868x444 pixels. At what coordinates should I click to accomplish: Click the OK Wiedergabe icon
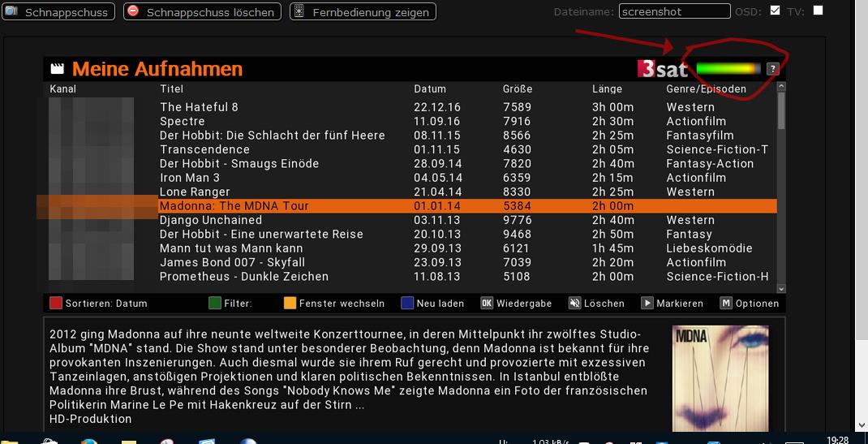tap(487, 304)
